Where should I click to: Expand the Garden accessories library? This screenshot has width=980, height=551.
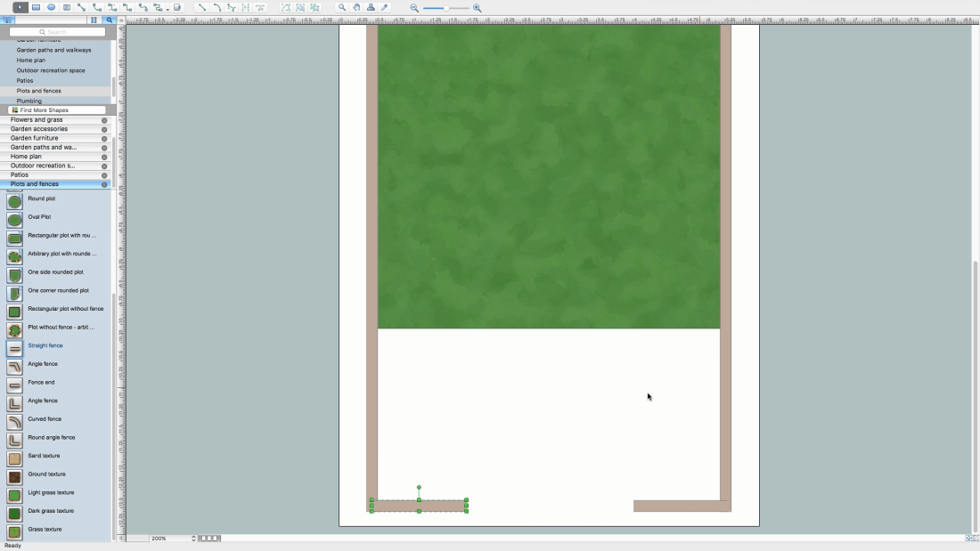point(38,129)
